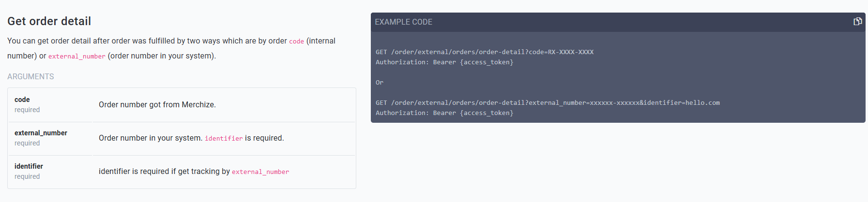Click the first Authorization Bearer line
The width and height of the screenshot is (868, 202).
[x=444, y=62]
